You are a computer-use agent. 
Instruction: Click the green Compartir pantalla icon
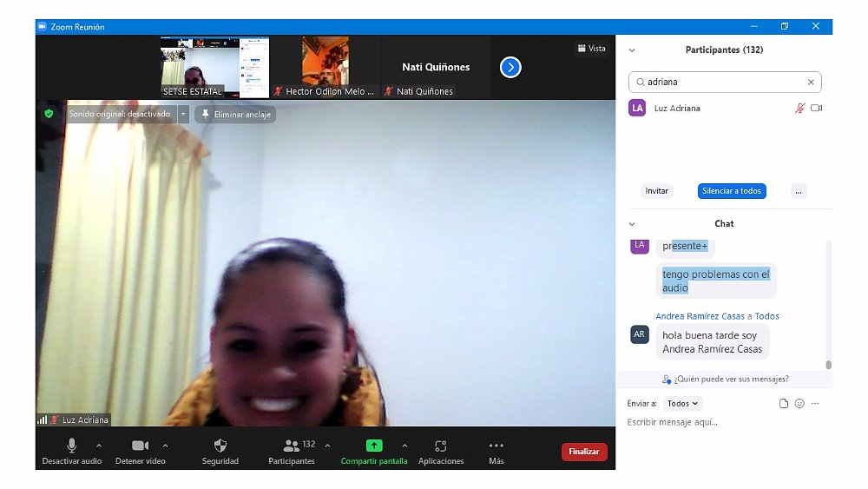pos(374,446)
